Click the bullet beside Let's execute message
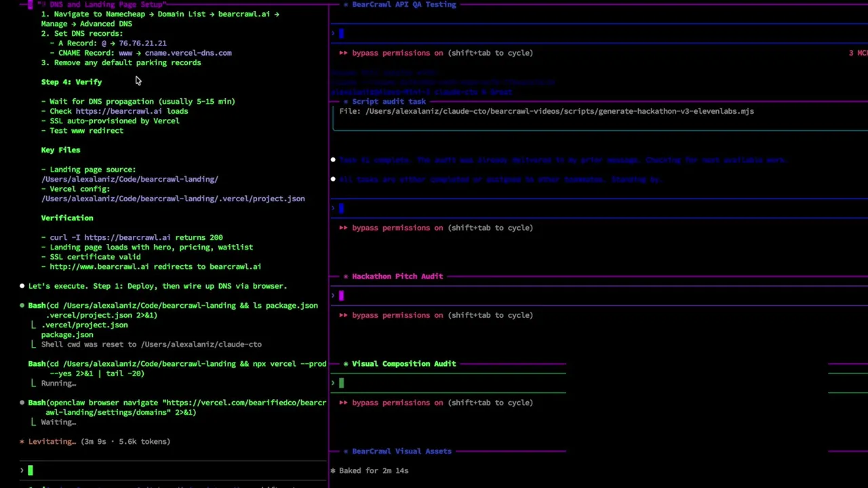The height and width of the screenshot is (488, 868). pyautogui.click(x=22, y=286)
